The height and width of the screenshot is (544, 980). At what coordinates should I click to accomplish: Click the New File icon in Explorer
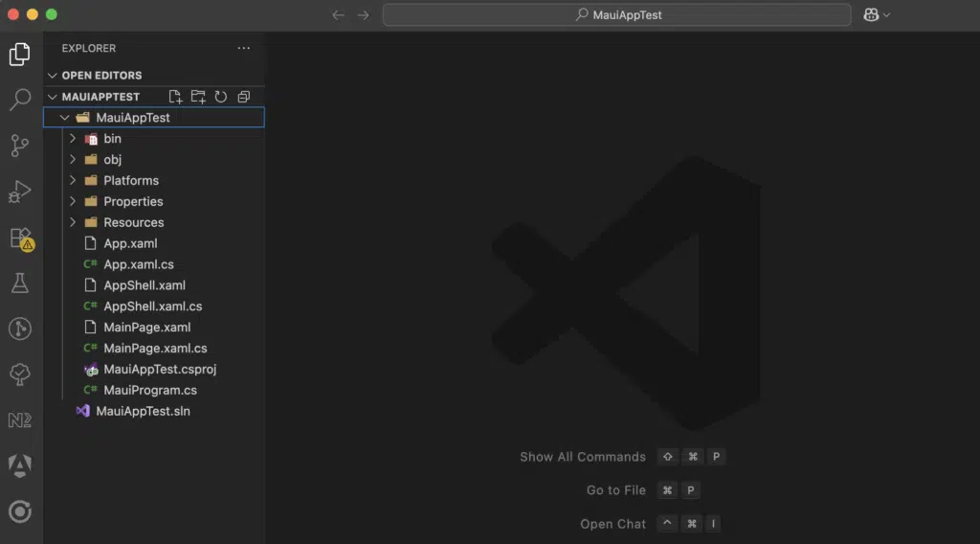click(x=175, y=97)
